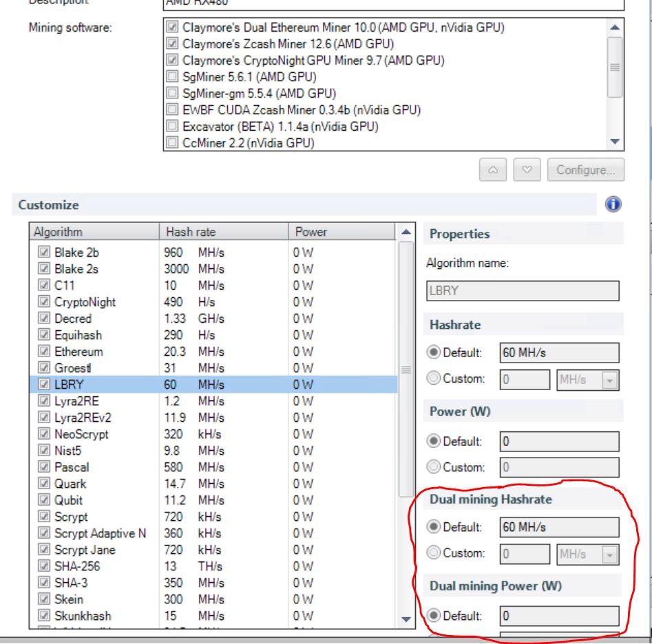Screen dimensions: 652x644
Task: Click Dual mining Hashrate Custom value field
Action: [x=525, y=554]
